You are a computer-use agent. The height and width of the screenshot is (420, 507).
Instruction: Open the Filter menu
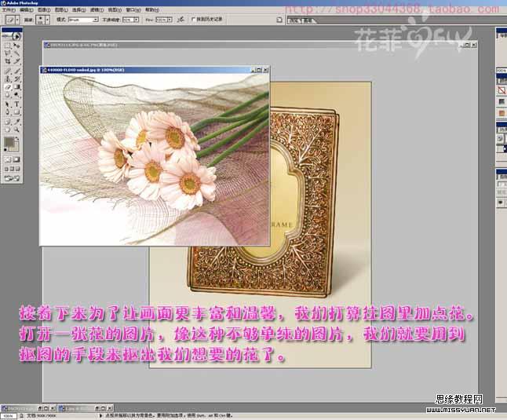pyautogui.click(x=97, y=9)
